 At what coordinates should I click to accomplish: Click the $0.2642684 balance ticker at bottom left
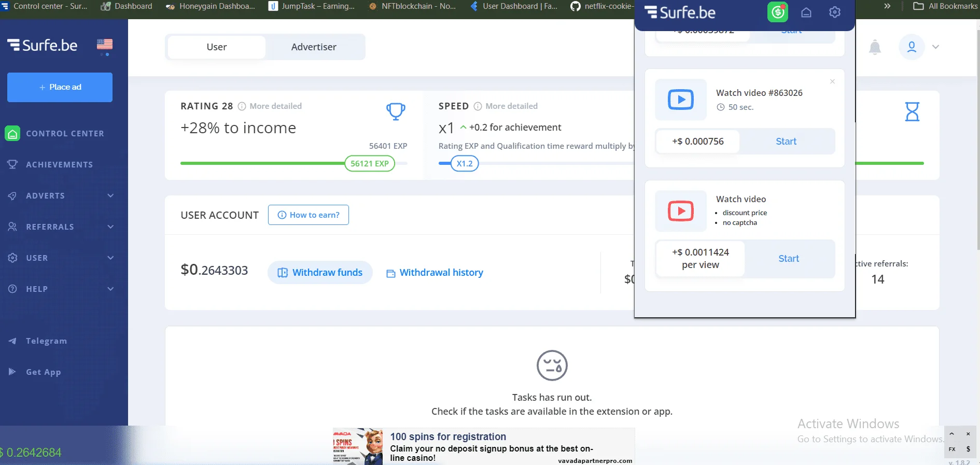click(31, 453)
